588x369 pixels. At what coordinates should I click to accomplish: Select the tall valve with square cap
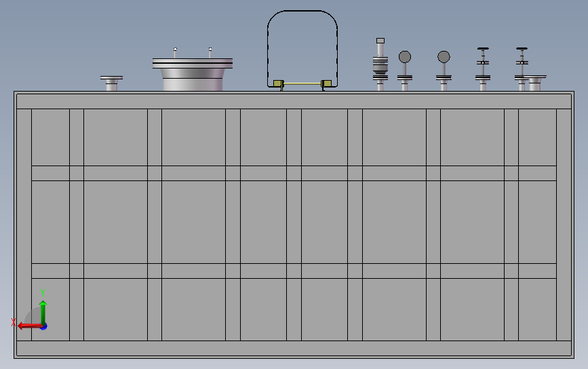coord(380,64)
